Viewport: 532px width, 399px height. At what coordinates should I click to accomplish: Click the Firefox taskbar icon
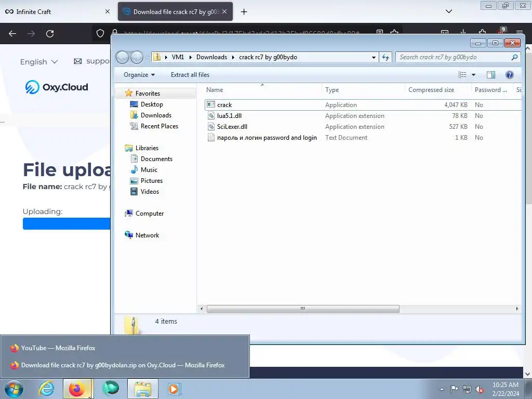click(77, 389)
